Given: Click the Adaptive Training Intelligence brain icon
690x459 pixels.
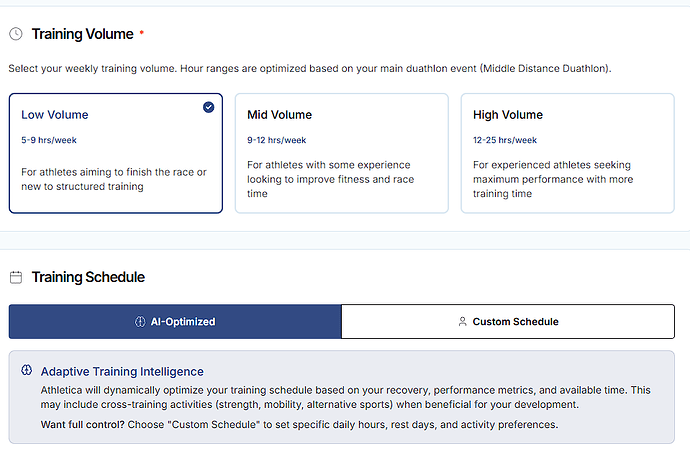Looking at the screenshot, I should [26, 371].
